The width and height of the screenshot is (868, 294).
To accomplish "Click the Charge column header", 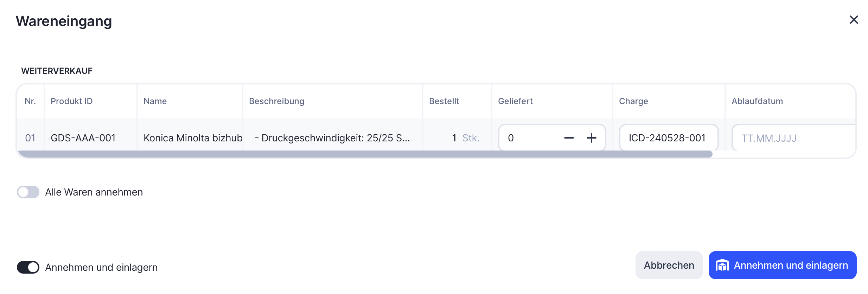I will click(x=633, y=101).
